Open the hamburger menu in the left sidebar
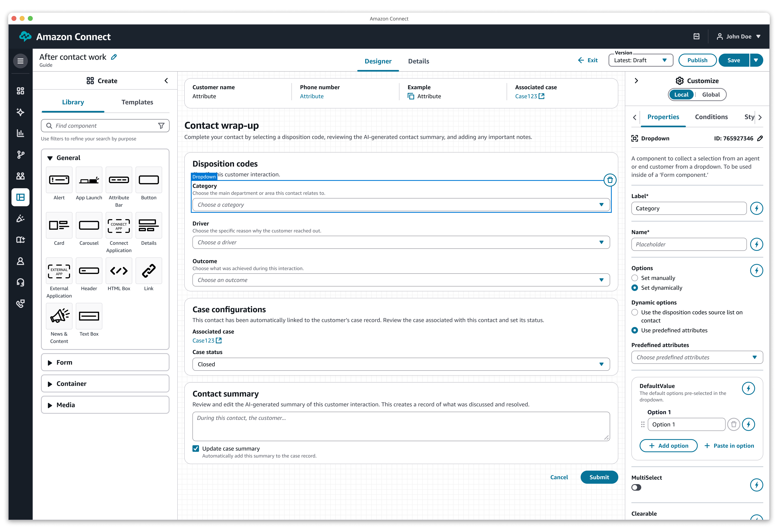This screenshot has width=778, height=532. pyautogui.click(x=20, y=61)
